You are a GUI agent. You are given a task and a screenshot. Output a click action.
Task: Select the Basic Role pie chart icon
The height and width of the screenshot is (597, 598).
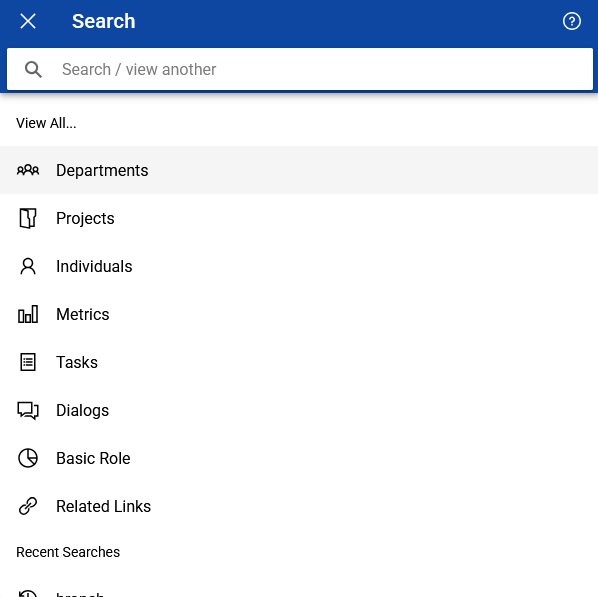coord(28,458)
